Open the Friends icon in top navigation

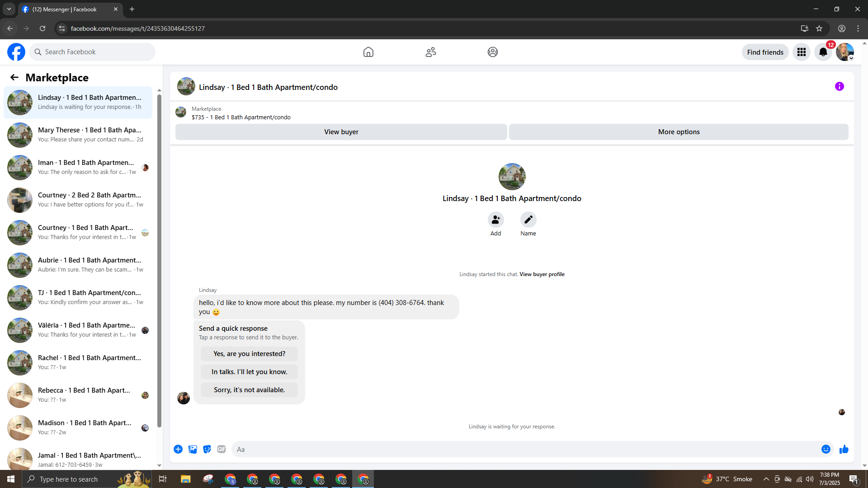pos(430,52)
